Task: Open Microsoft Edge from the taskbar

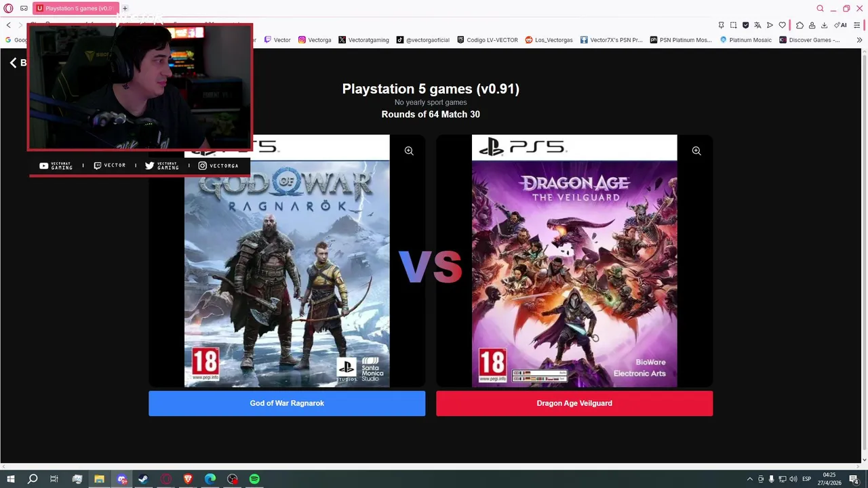Action: coord(210,479)
